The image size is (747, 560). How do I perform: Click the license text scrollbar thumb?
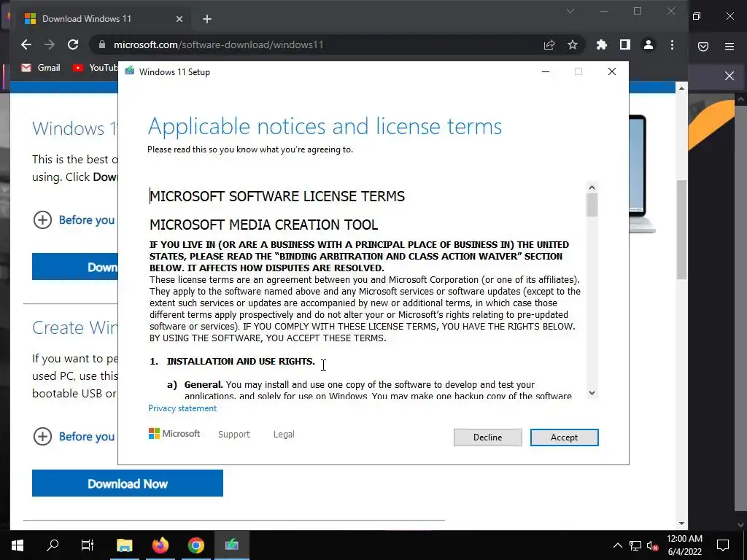point(592,205)
